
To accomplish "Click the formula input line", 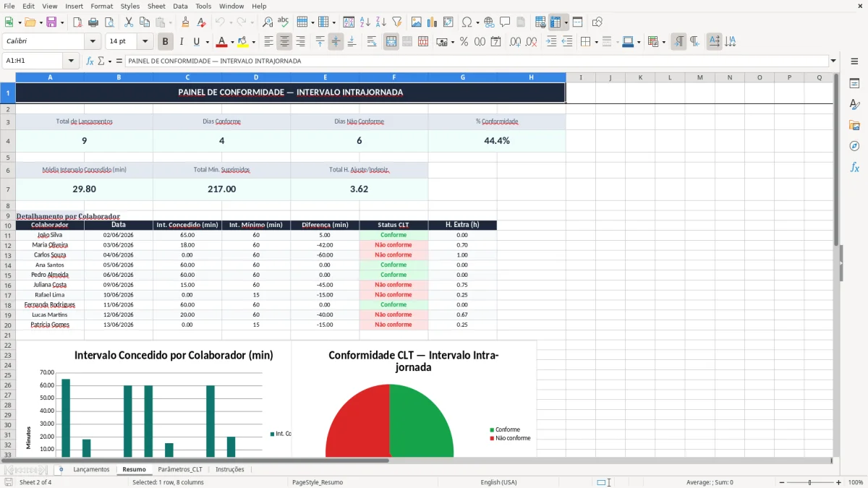I will [x=477, y=61].
